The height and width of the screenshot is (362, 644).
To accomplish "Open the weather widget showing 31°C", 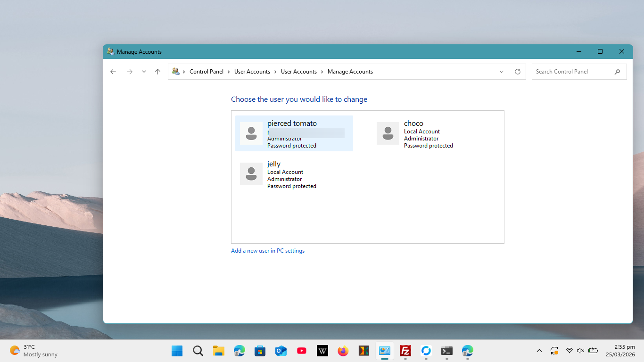I will pos(34,351).
